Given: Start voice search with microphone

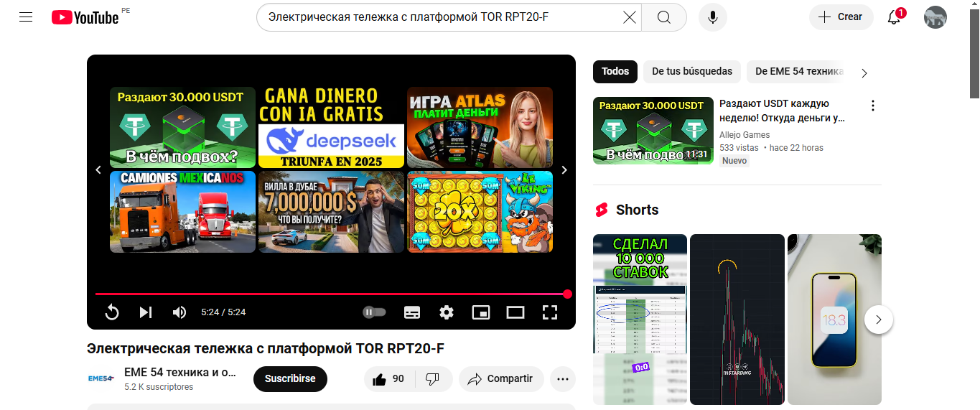Looking at the screenshot, I should [x=712, y=17].
